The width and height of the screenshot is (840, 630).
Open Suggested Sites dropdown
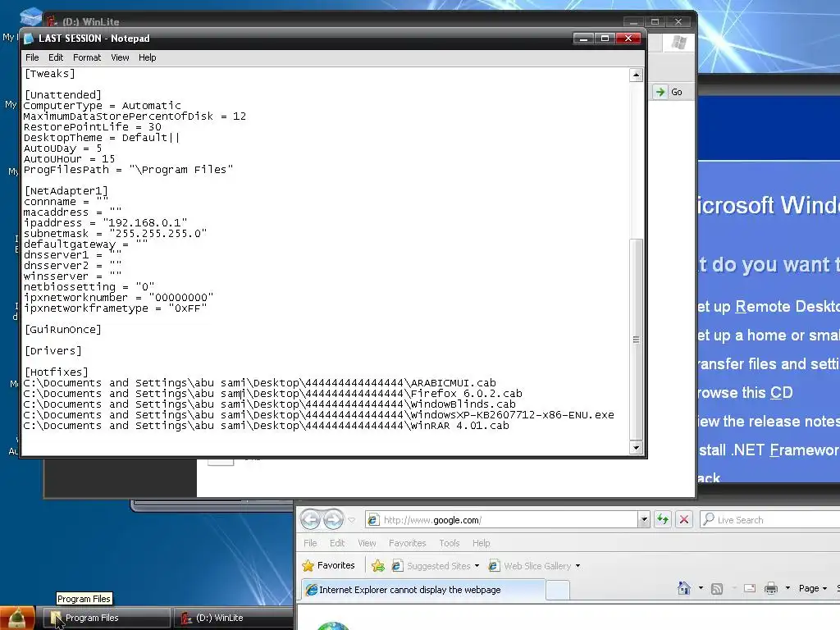(x=435, y=566)
